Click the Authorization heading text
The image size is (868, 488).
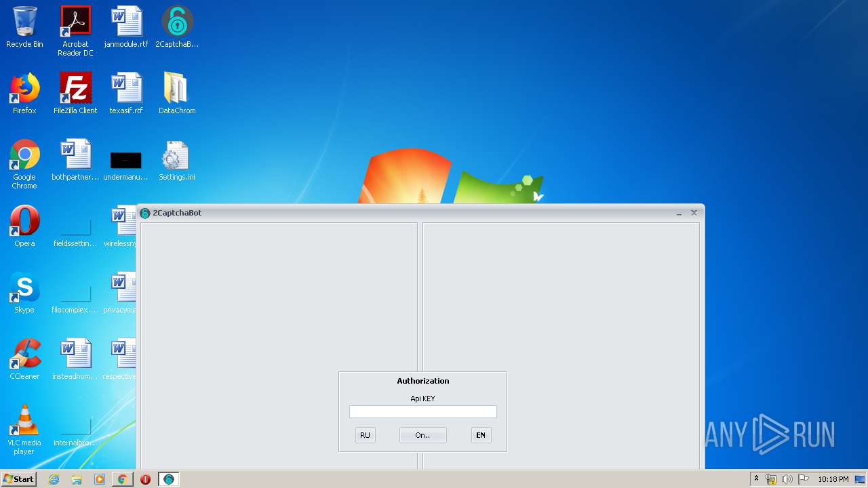pyautogui.click(x=423, y=381)
